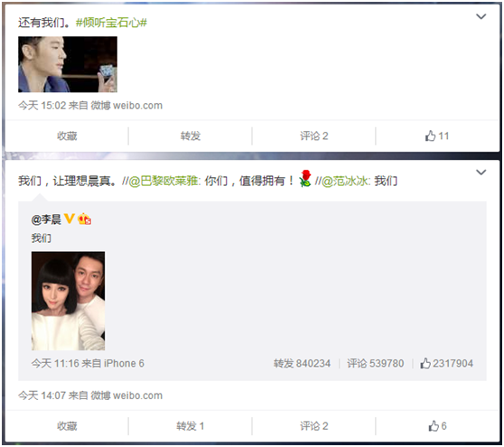Open @范冰冰 profile mention
504x447 pixels.
point(346,181)
